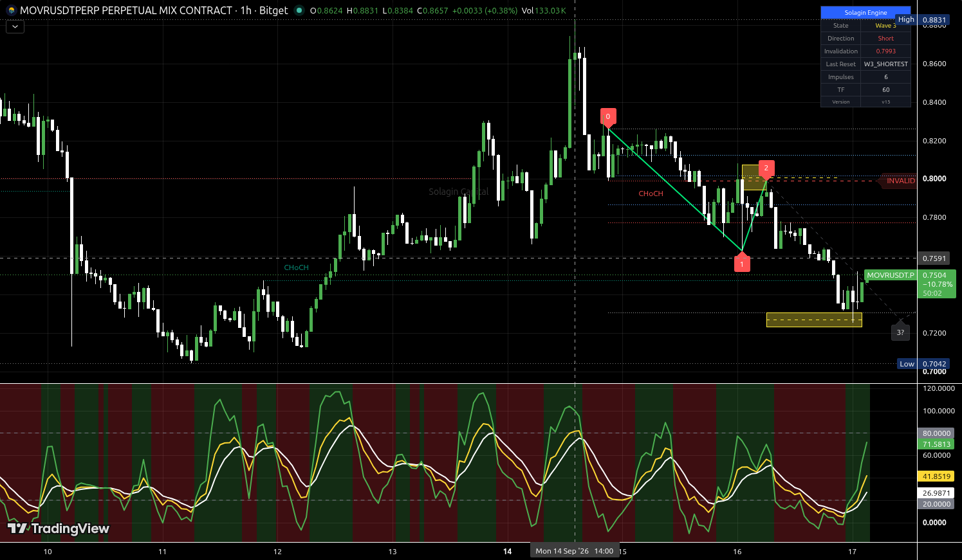Image resolution: width=962 pixels, height=560 pixels.
Task: Click the High 0.8831 price label
Action: click(x=923, y=20)
